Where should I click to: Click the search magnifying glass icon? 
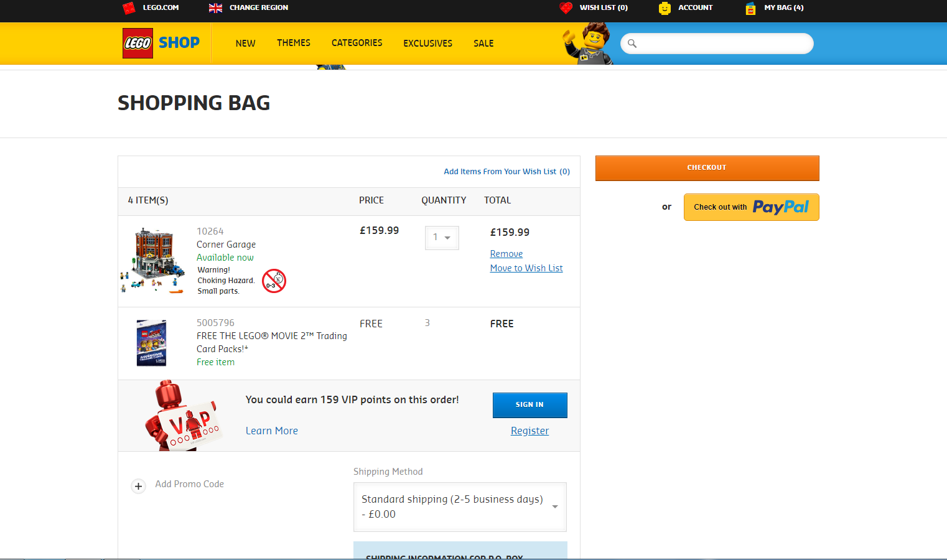[632, 44]
